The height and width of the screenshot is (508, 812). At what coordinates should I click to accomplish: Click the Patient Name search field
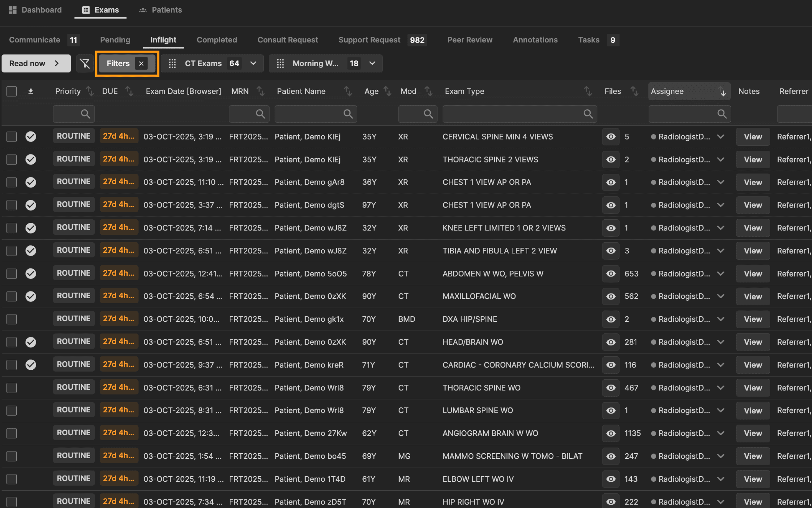coord(309,114)
